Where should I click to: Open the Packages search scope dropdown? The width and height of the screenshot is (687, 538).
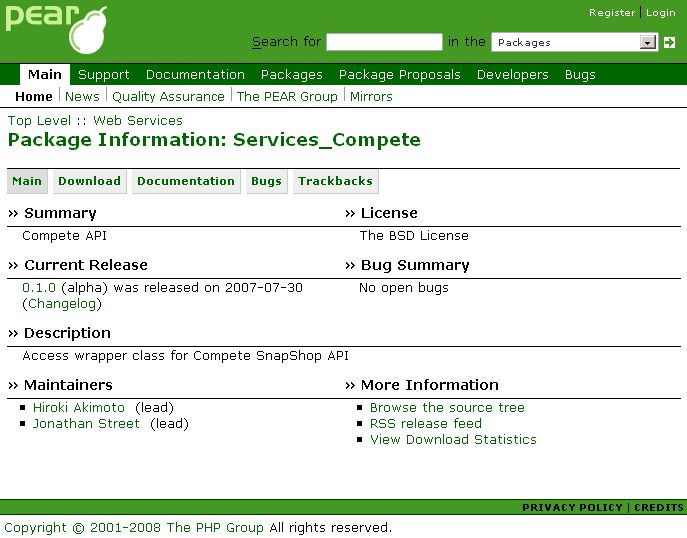[x=574, y=42]
